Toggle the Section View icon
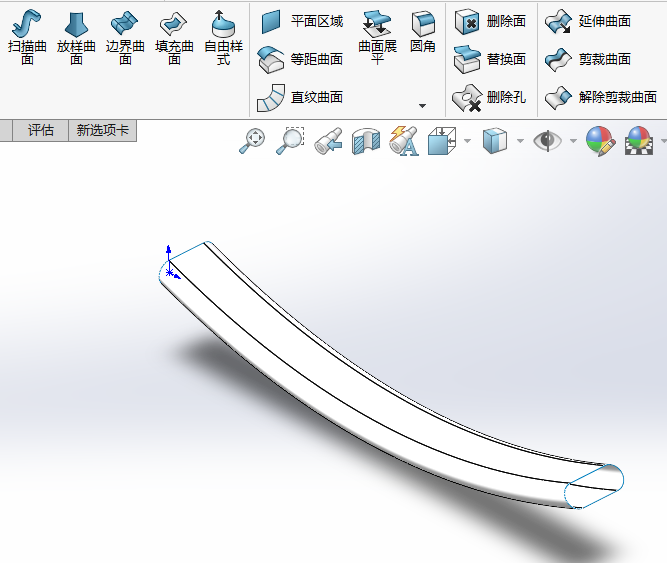Viewport: 667px width, 563px height. click(x=366, y=141)
